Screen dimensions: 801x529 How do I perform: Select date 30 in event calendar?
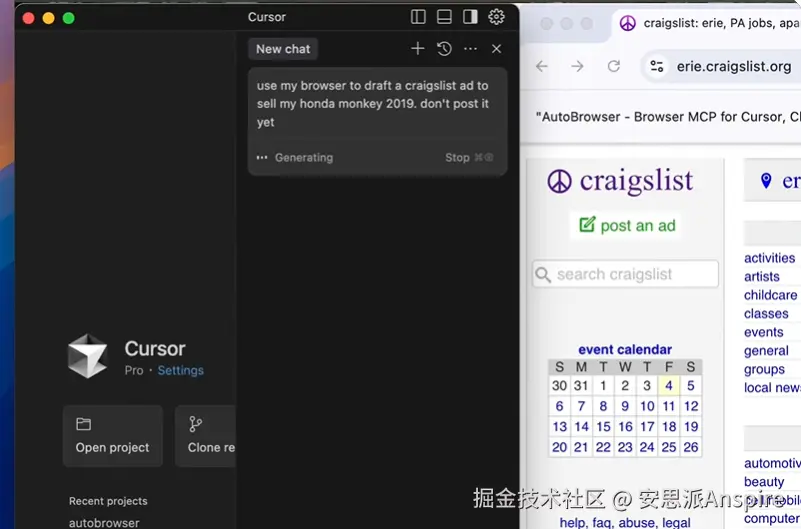(x=559, y=386)
